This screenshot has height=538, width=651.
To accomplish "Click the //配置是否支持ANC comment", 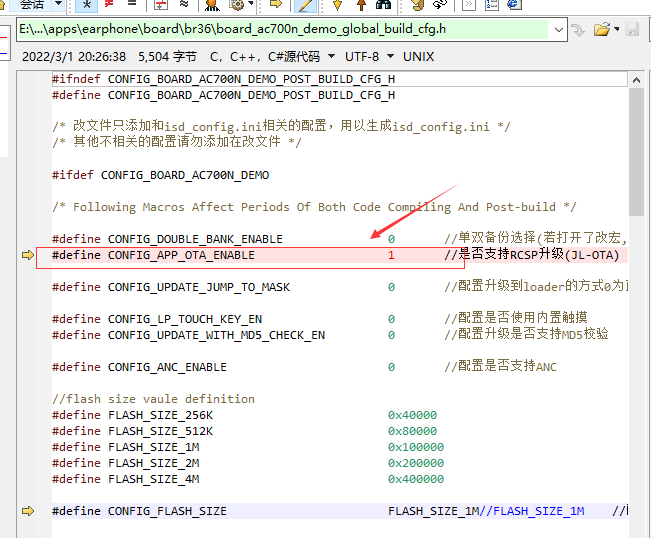I will point(501,366).
